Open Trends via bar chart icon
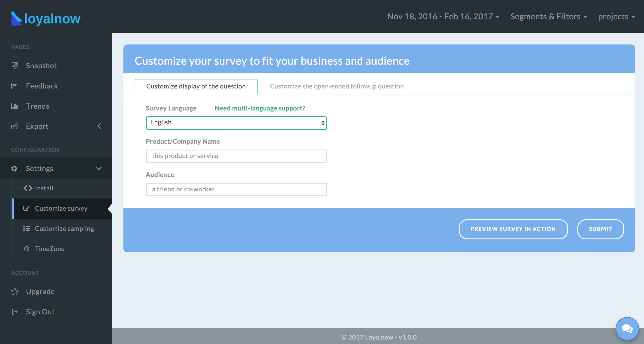This screenshot has width=644, height=344. coord(15,106)
